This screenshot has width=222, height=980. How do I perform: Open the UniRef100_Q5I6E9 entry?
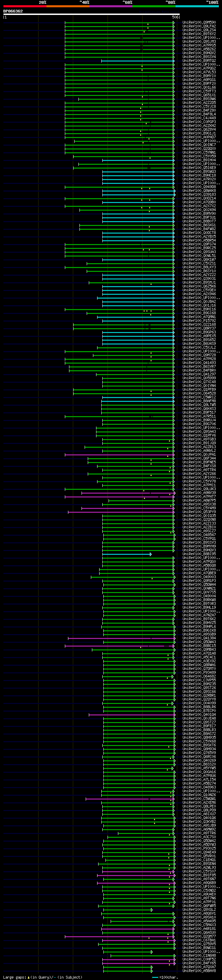tap(199, 168)
